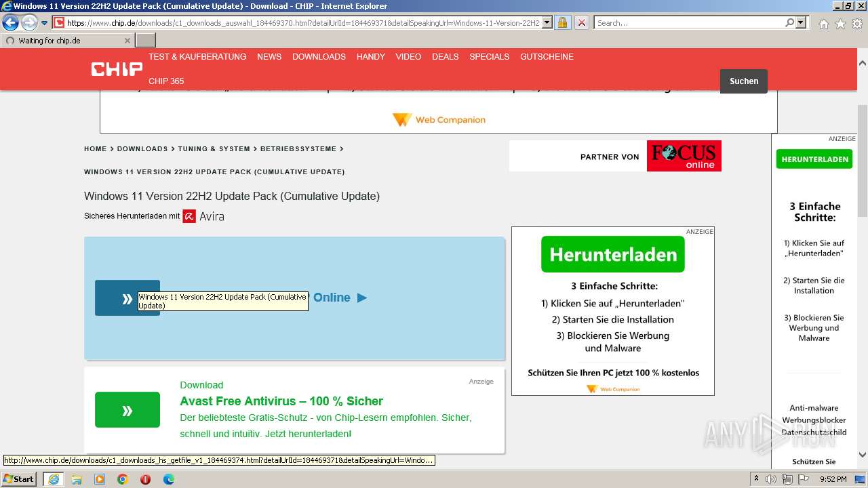Click the vertical scrollbar down arrow
This screenshot has height=488, width=868.
863,455
